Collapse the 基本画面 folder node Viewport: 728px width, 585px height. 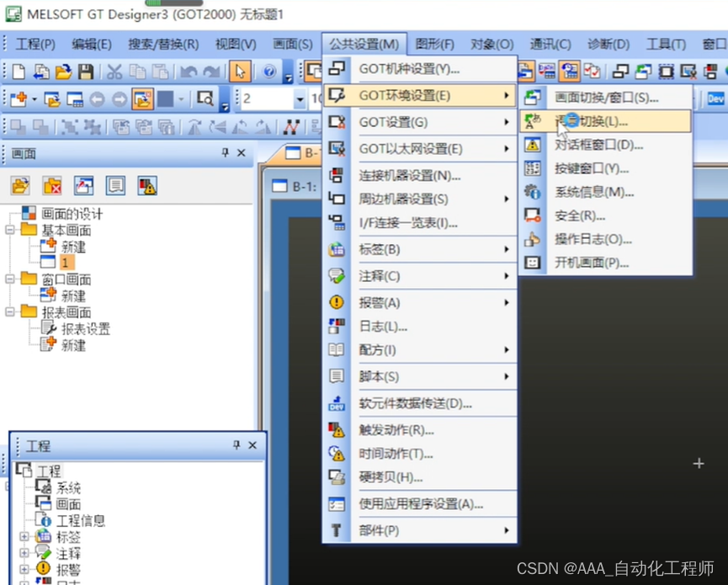[10, 230]
